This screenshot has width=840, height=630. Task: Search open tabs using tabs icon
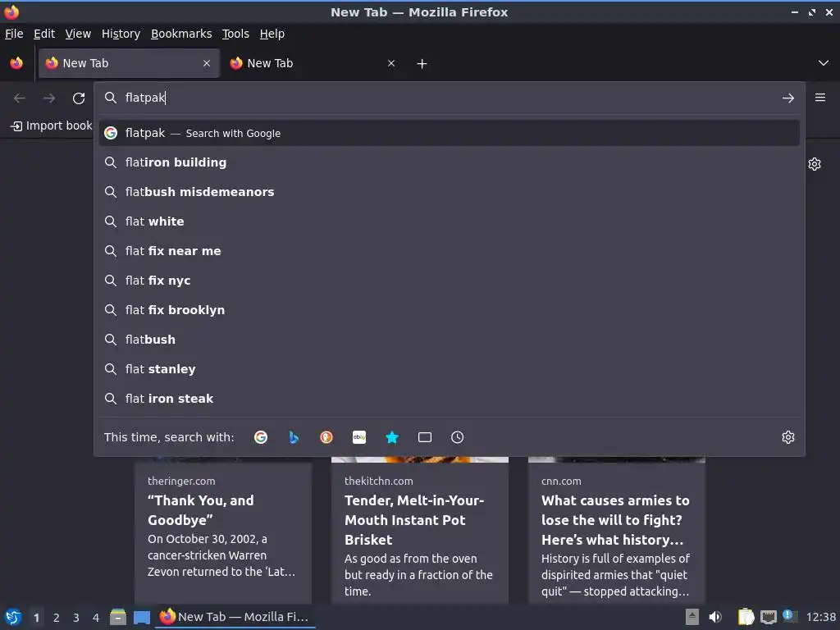pos(425,437)
